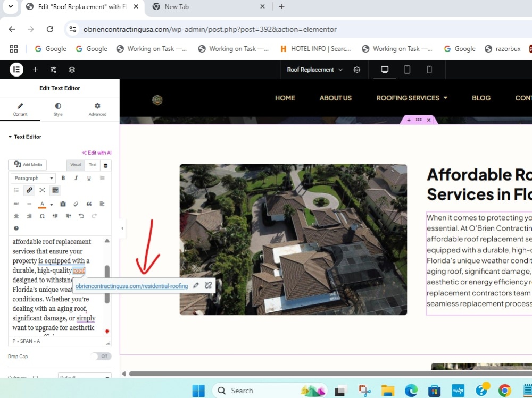Open Site Settings sliders icon
This screenshot has height=398, width=532.
pos(53,70)
